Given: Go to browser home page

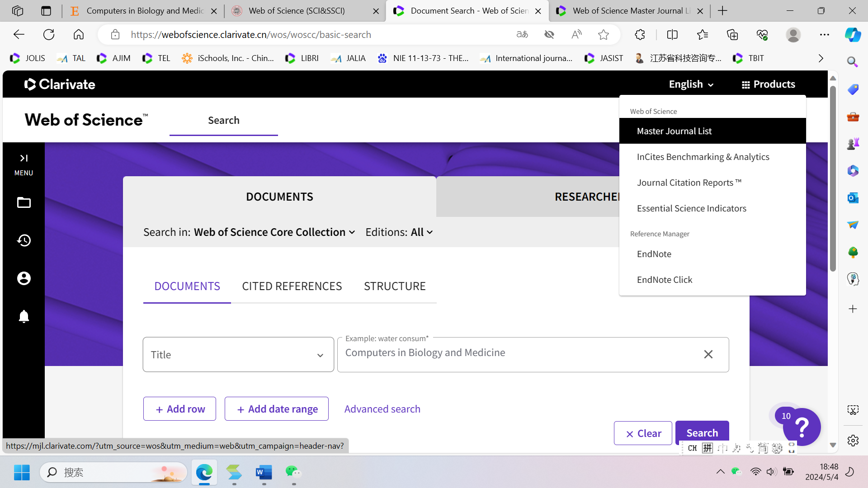Looking at the screenshot, I should (x=79, y=34).
